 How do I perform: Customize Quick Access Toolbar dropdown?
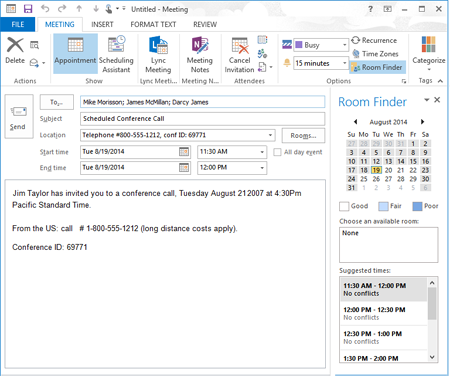(124, 9)
